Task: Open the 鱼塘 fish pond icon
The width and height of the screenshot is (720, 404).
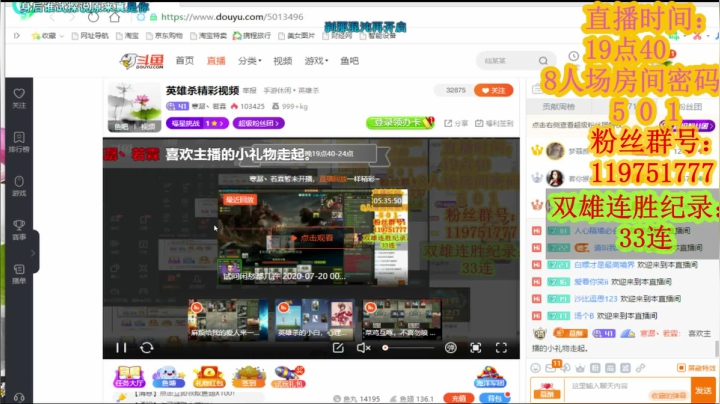Action: (x=169, y=377)
